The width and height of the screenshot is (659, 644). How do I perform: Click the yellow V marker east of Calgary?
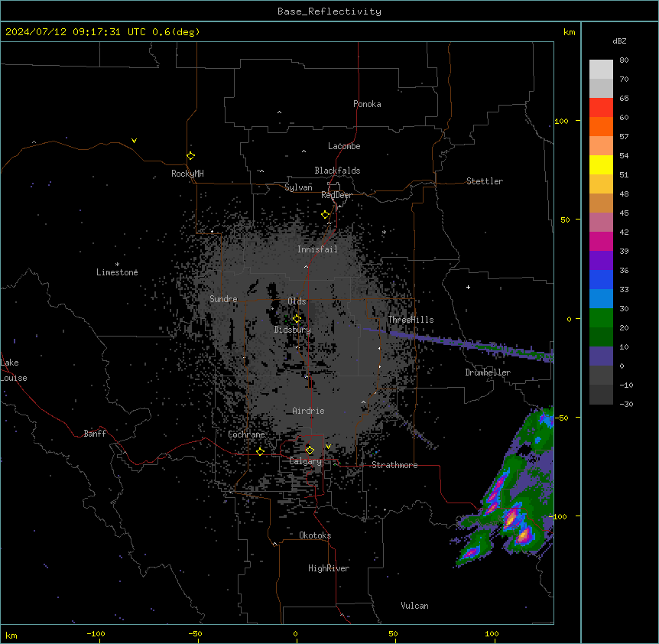328,447
